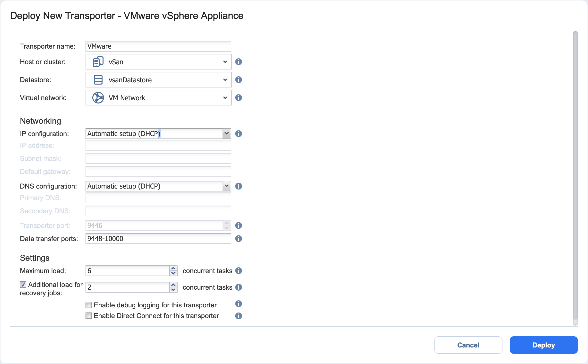588x364 pixels.
Task: Click info icon next to IP configuration
Action: [x=238, y=134]
